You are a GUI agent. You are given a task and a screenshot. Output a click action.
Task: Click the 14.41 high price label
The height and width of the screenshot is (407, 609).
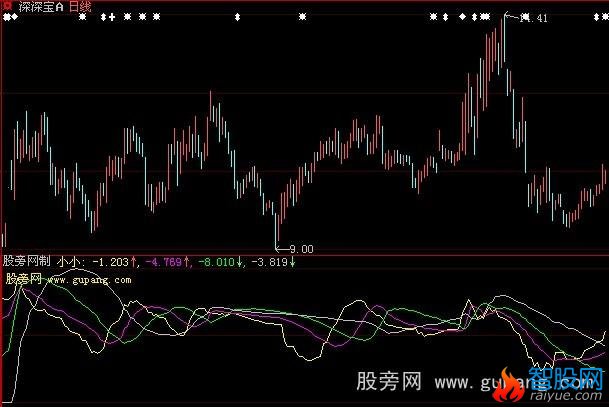534,18
